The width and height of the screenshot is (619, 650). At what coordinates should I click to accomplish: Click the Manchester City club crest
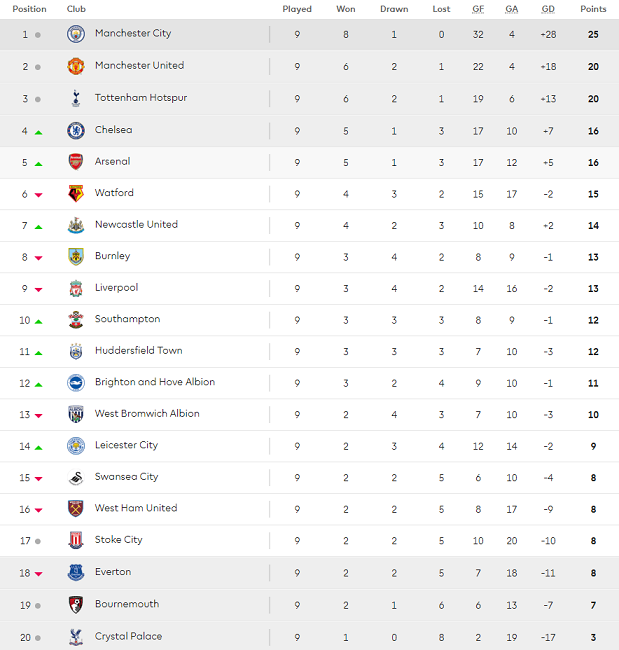(76, 34)
